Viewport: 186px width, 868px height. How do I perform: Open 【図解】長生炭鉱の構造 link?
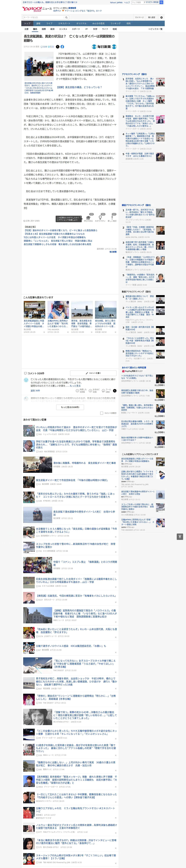coord(79,87)
